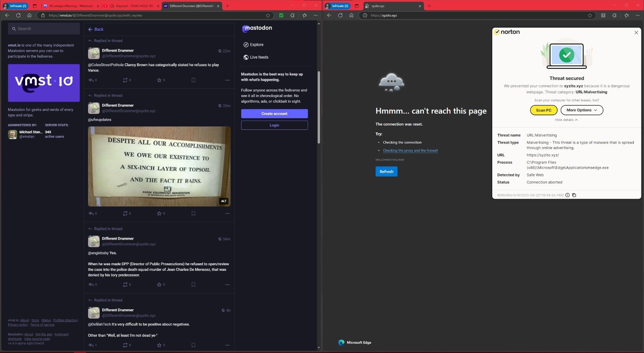
Task: Open Extensions in the left Edge window
Action: coord(292,15)
